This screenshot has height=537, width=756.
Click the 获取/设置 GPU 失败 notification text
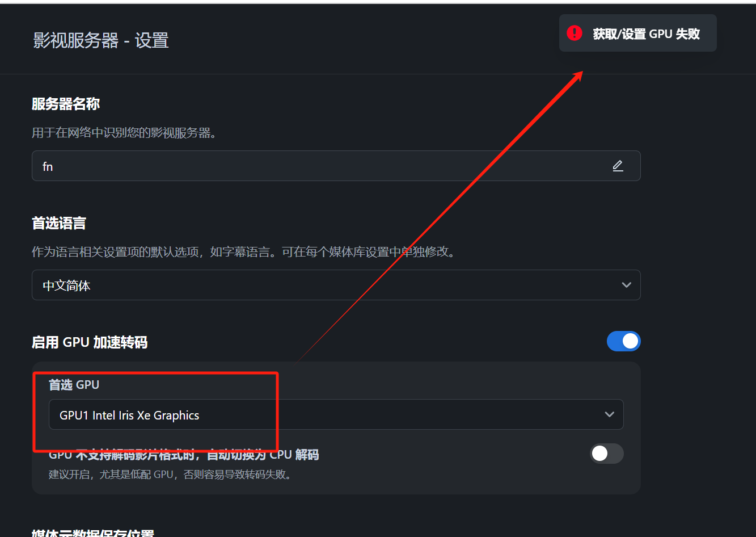tap(647, 34)
